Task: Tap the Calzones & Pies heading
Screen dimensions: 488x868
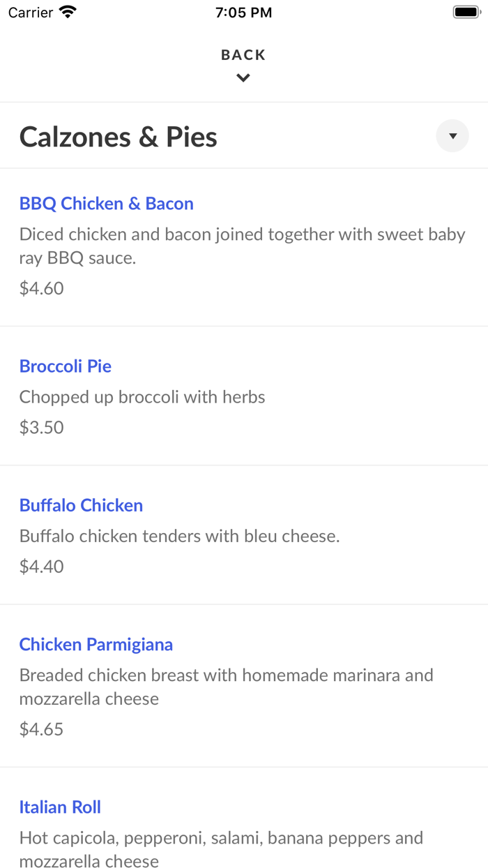Action: [118, 137]
